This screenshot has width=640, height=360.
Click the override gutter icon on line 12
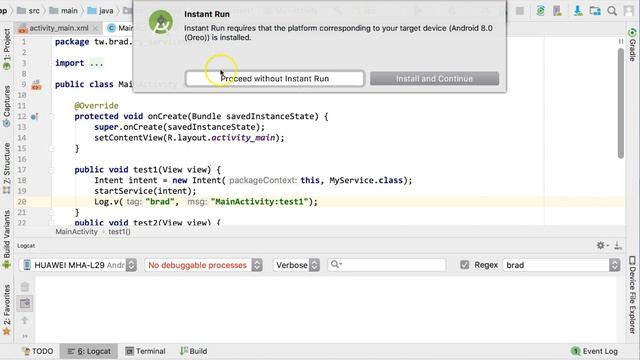click(35, 117)
